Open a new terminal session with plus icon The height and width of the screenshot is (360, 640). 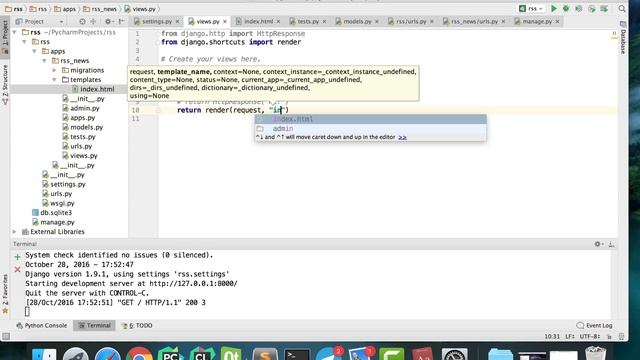click(18, 257)
